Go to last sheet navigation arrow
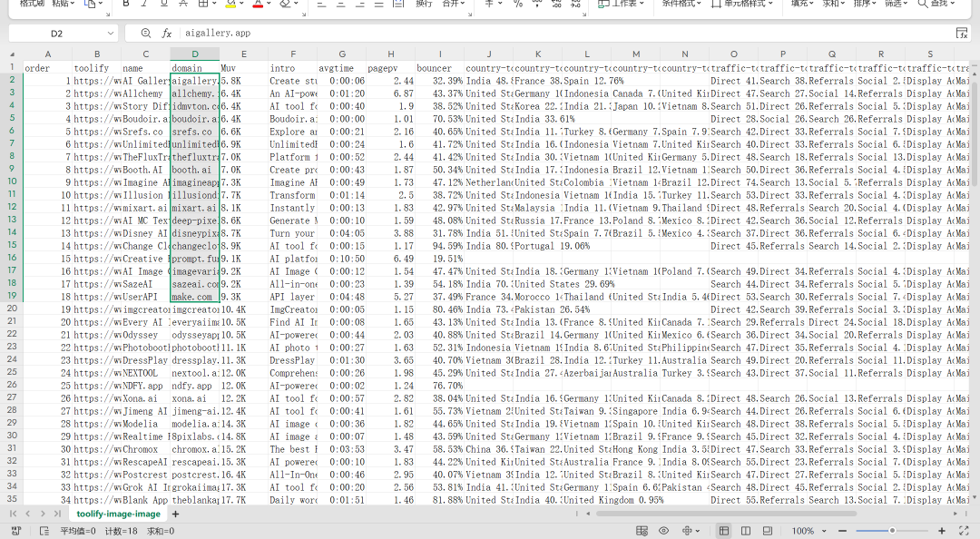980x539 pixels. point(57,514)
